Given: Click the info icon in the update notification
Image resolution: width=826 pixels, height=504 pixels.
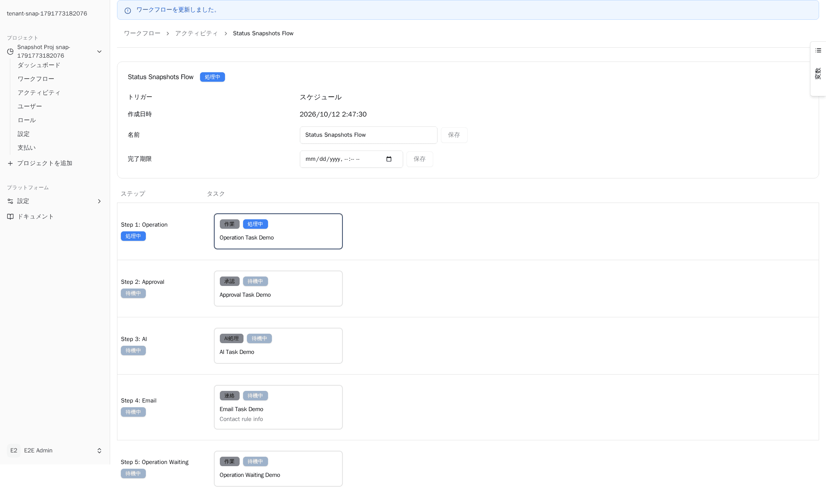Looking at the screenshot, I should [128, 10].
